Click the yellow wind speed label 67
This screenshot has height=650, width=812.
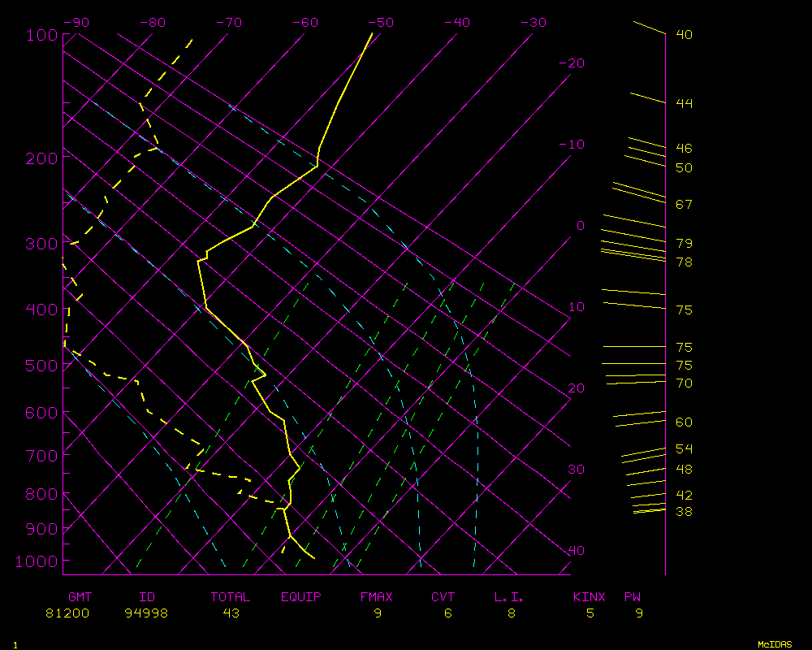pos(684,205)
